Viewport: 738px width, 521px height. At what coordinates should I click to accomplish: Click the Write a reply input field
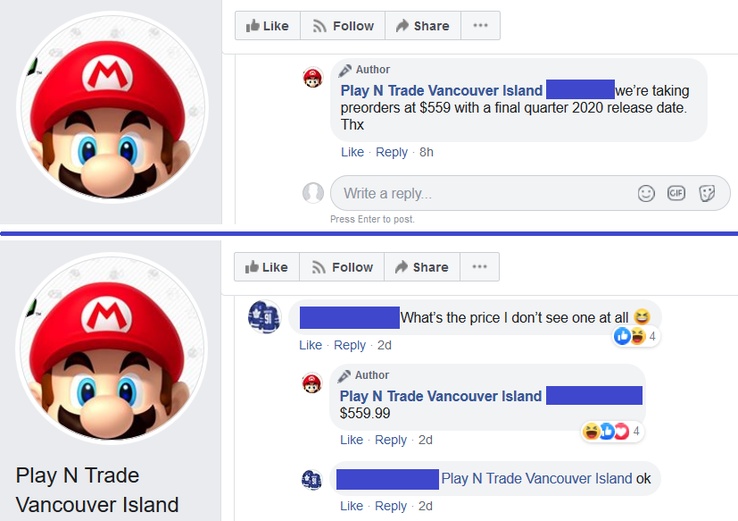click(480, 193)
